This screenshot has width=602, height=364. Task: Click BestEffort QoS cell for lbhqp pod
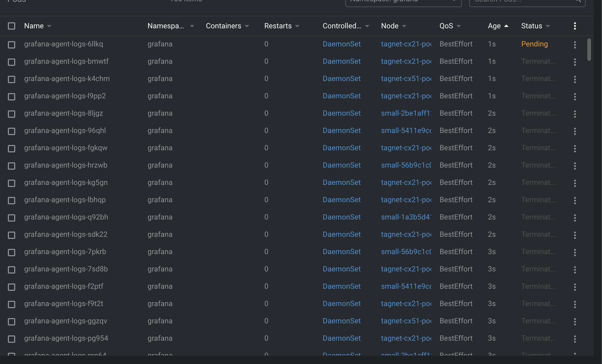pyautogui.click(x=456, y=200)
